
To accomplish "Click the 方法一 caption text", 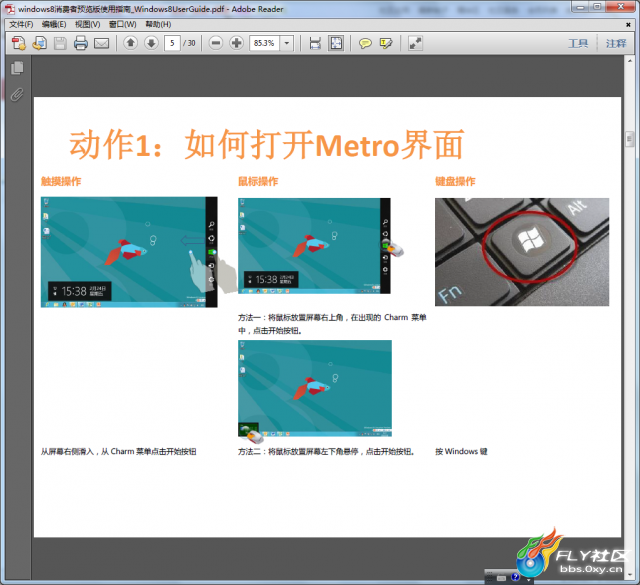I will coord(332,324).
